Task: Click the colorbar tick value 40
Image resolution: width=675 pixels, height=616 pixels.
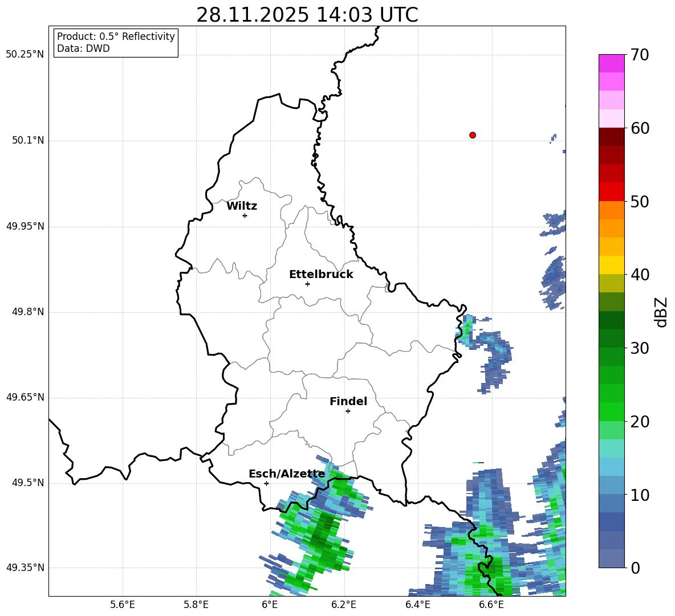Action: (640, 275)
